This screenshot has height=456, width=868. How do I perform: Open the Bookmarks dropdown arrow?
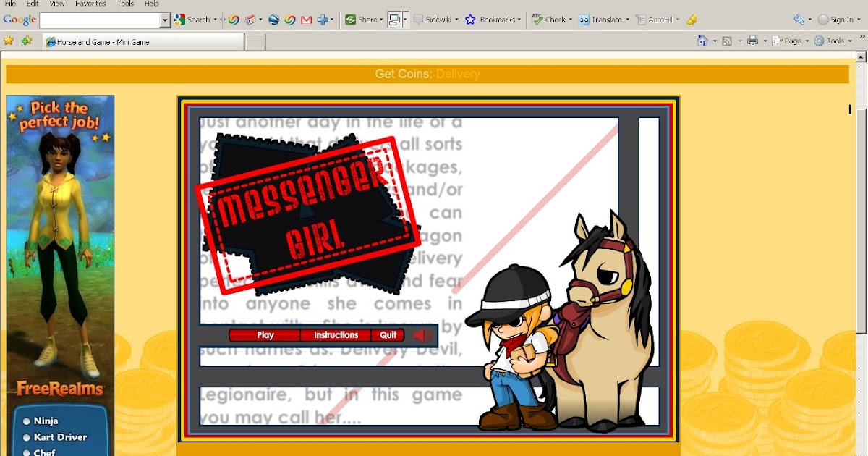pyautogui.click(x=519, y=20)
